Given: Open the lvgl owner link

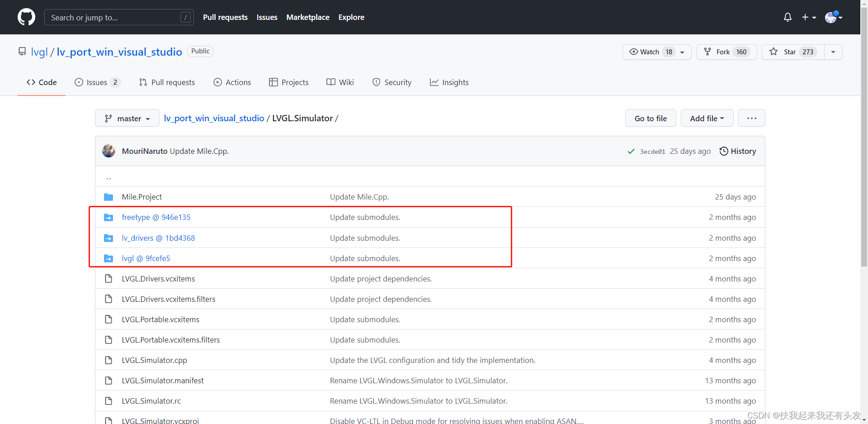Looking at the screenshot, I should pyautogui.click(x=39, y=52).
